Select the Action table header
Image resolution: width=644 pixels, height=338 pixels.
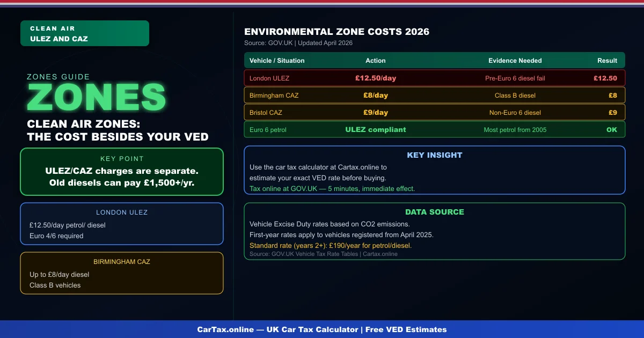(376, 61)
